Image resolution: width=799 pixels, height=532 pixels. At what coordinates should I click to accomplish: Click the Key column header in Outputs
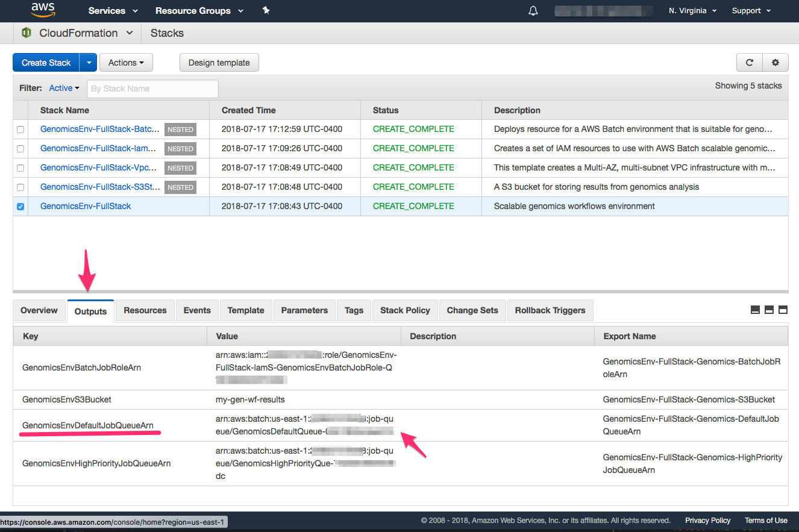[30, 336]
